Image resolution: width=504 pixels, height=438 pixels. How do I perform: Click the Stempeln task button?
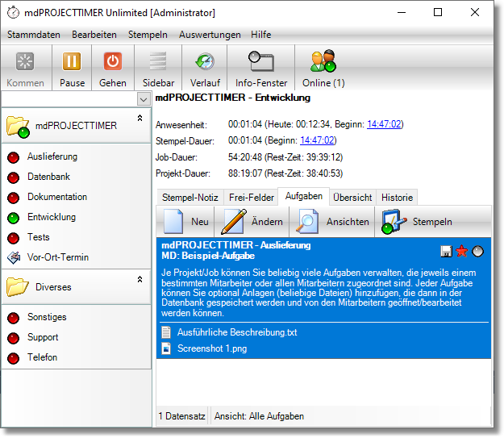click(x=419, y=222)
